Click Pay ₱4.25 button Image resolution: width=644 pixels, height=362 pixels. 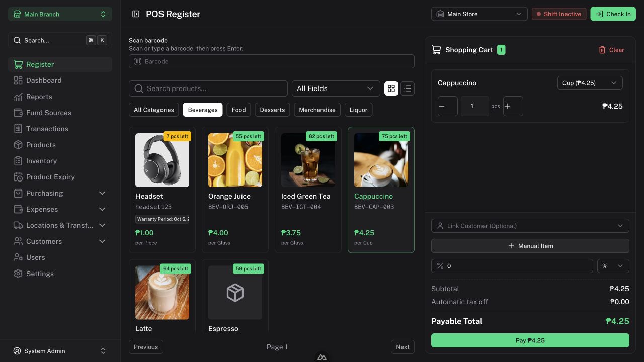[530, 340]
